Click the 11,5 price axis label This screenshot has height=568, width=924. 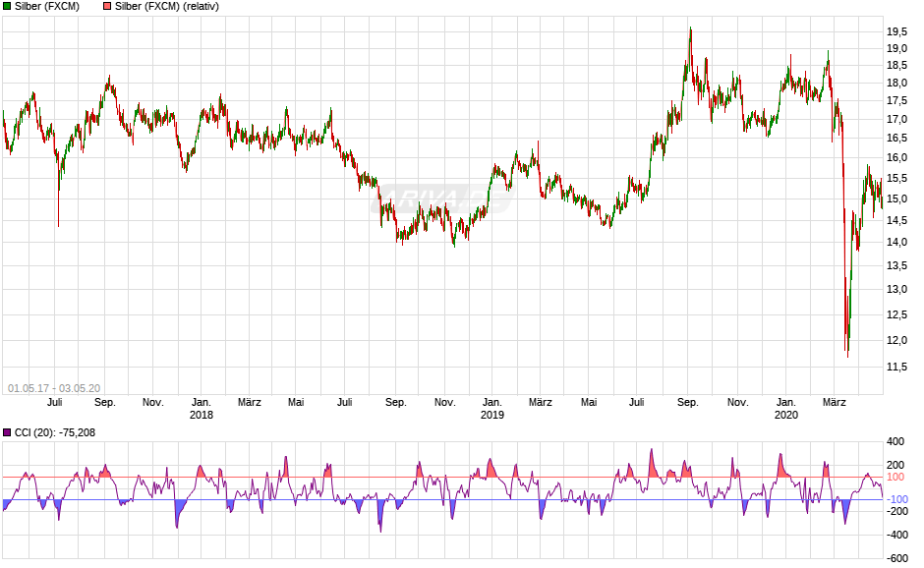point(896,367)
